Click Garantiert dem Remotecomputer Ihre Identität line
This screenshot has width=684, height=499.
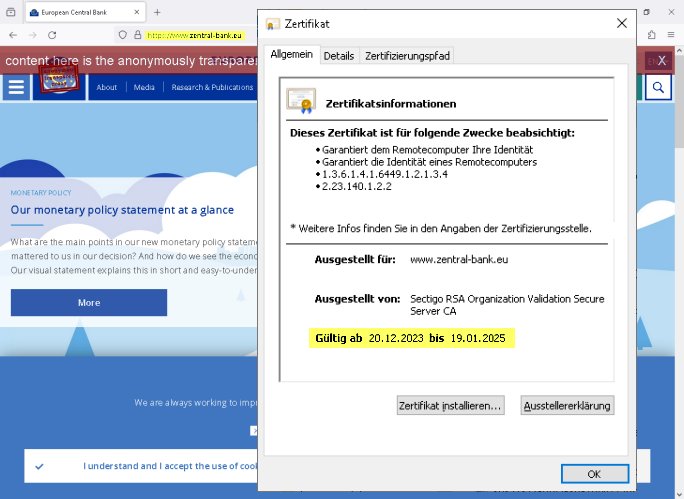point(427,150)
